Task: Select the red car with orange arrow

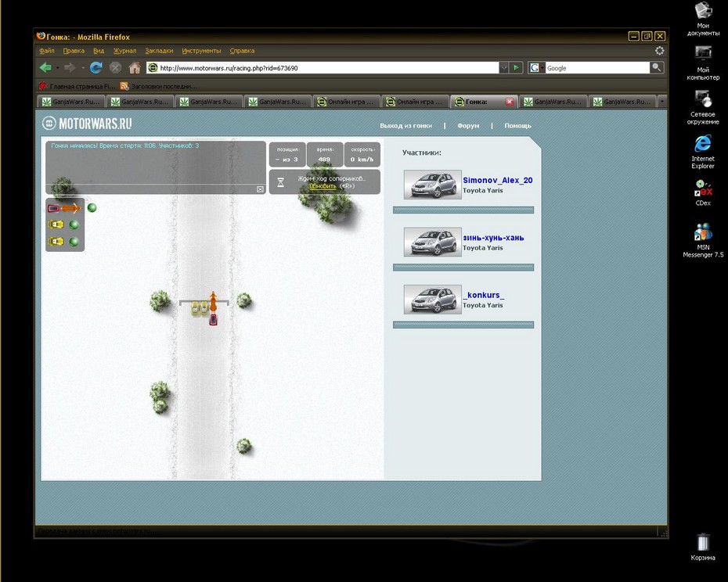Action: [x=64, y=208]
